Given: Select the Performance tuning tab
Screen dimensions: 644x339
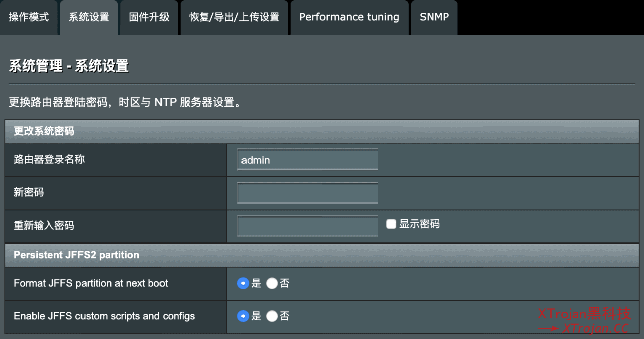Looking at the screenshot, I should click(x=349, y=17).
